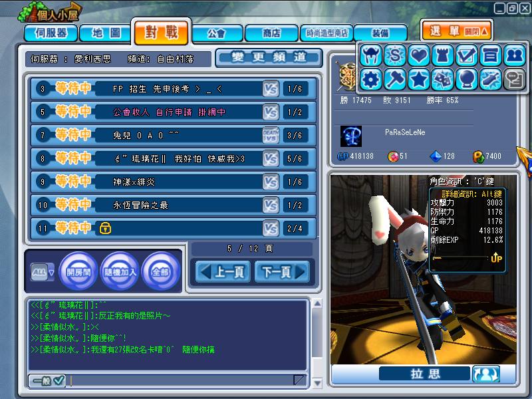This screenshot has height=399, width=532.
Task: Click the VS icon on room 9
Action: (271, 182)
